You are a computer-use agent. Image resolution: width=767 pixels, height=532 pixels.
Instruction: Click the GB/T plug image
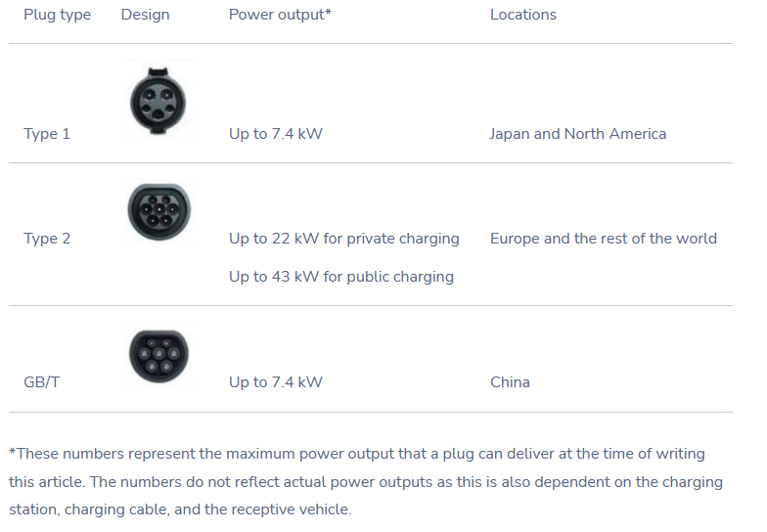point(158,355)
